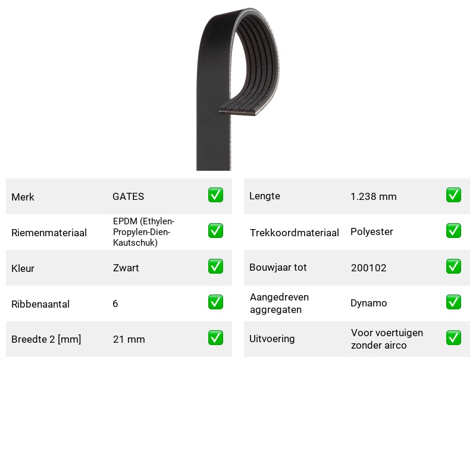476x476 pixels.
Task: Click the checkmark next to 21 mm
Action: [x=215, y=338]
